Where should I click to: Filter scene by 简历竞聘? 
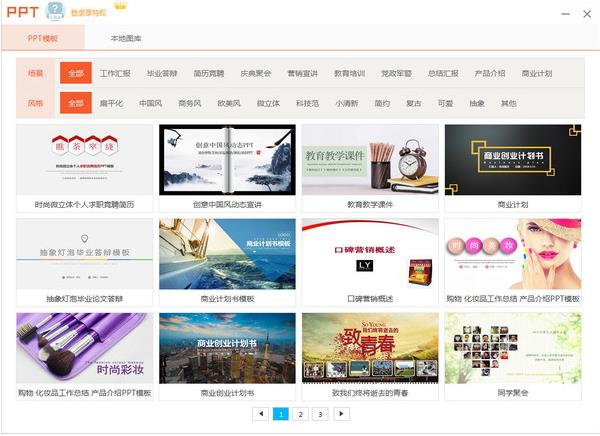pos(209,73)
